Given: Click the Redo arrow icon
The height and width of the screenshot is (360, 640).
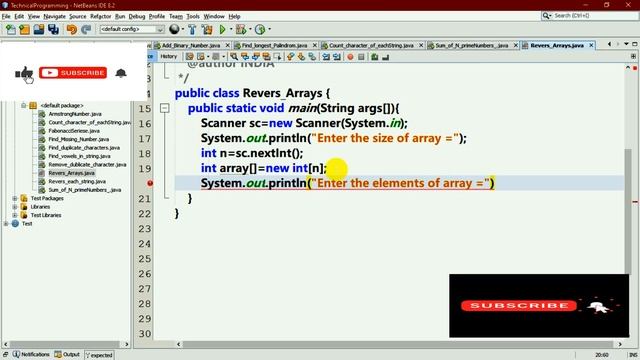Looking at the screenshot, I should coord(86,29).
